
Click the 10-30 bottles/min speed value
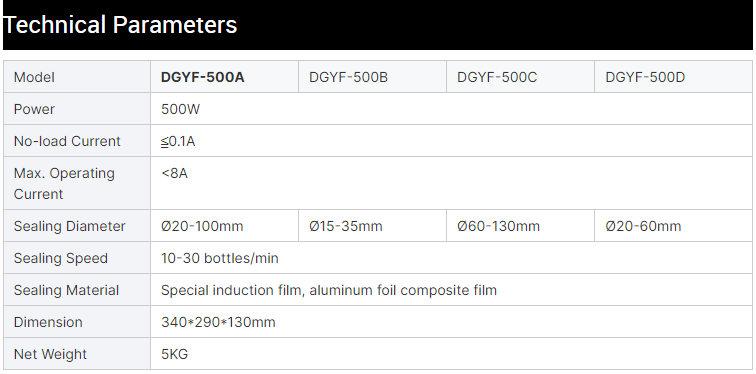click(220, 258)
